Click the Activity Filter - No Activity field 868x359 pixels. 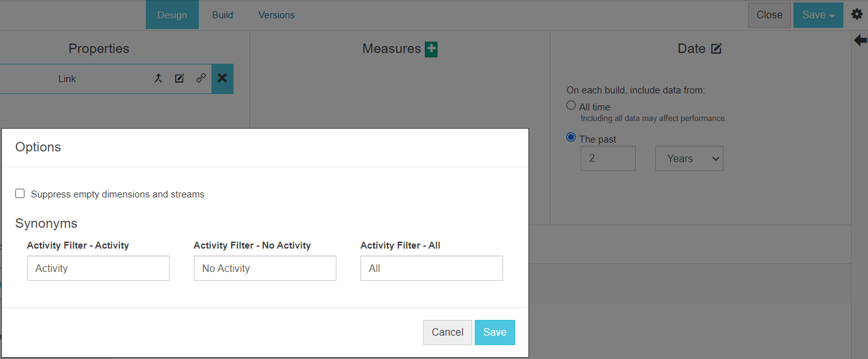point(265,268)
